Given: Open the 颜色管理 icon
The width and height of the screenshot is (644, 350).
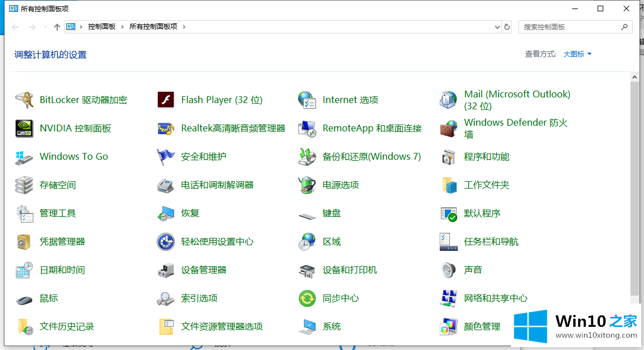Looking at the screenshot, I should click(x=448, y=327).
